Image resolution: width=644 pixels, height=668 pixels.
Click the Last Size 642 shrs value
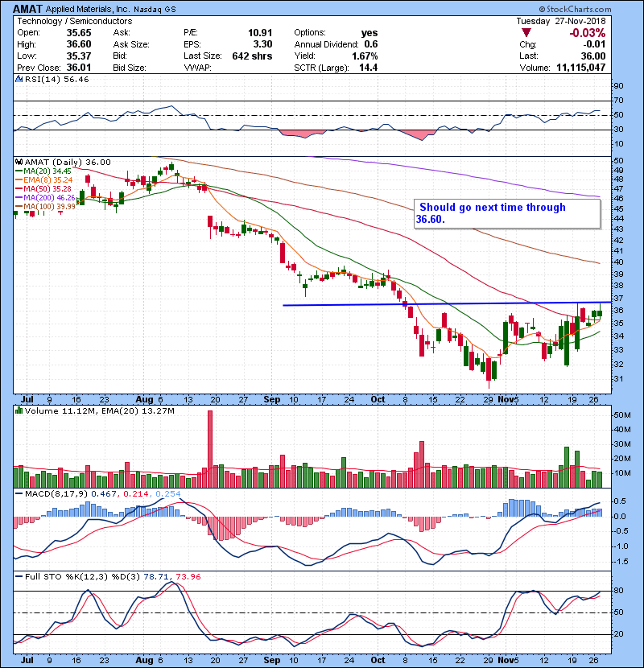252,56
